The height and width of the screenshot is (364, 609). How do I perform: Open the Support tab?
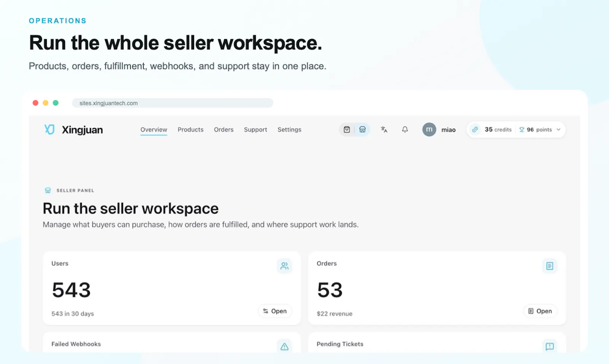[255, 130]
